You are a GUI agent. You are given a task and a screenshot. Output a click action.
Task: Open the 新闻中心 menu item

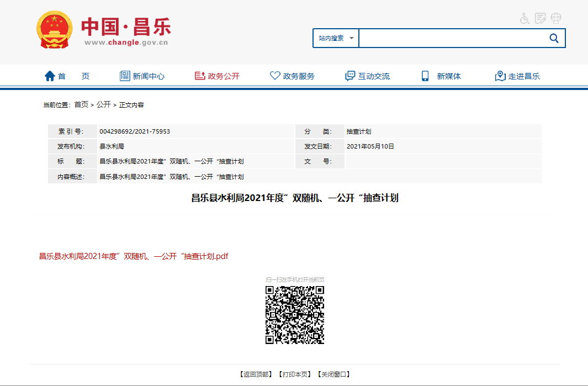[x=142, y=76]
